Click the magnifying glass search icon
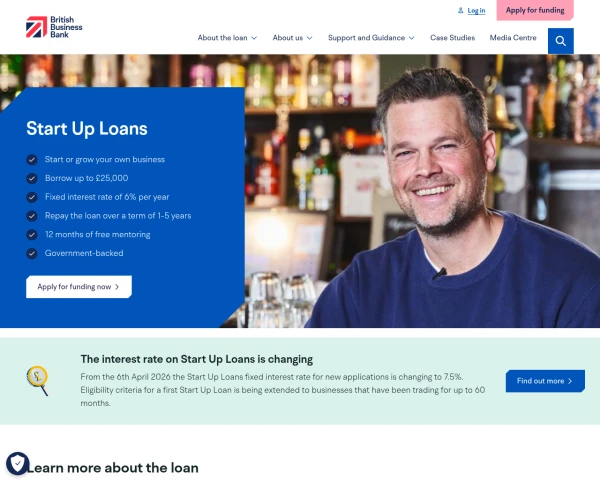The height and width of the screenshot is (480, 600). click(561, 41)
